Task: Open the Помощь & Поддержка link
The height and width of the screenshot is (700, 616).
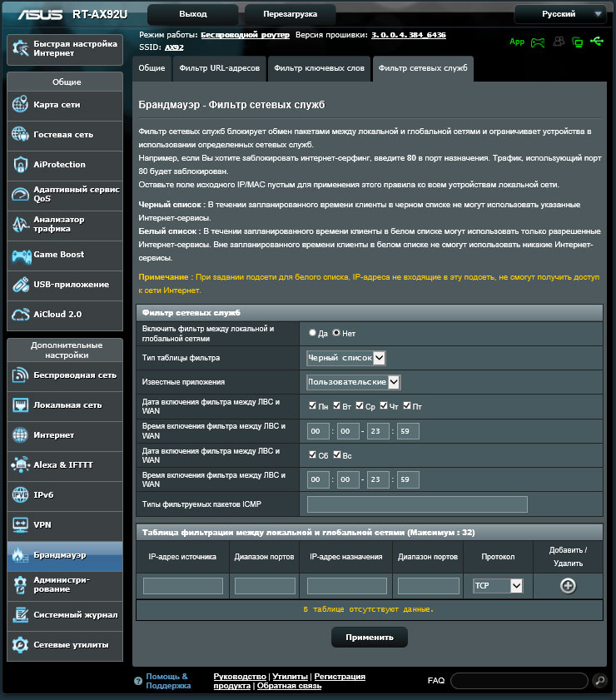Action: pyautogui.click(x=168, y=681)
